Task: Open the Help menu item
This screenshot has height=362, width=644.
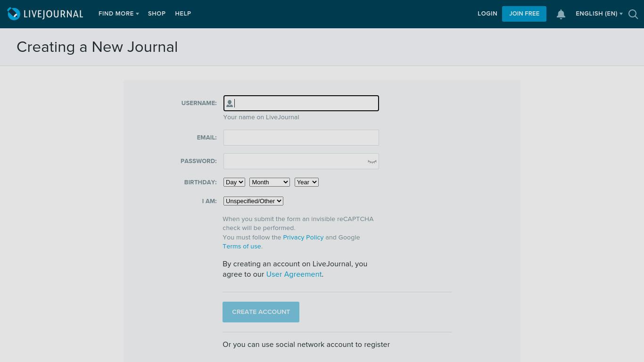Action: tap(183, 14)
